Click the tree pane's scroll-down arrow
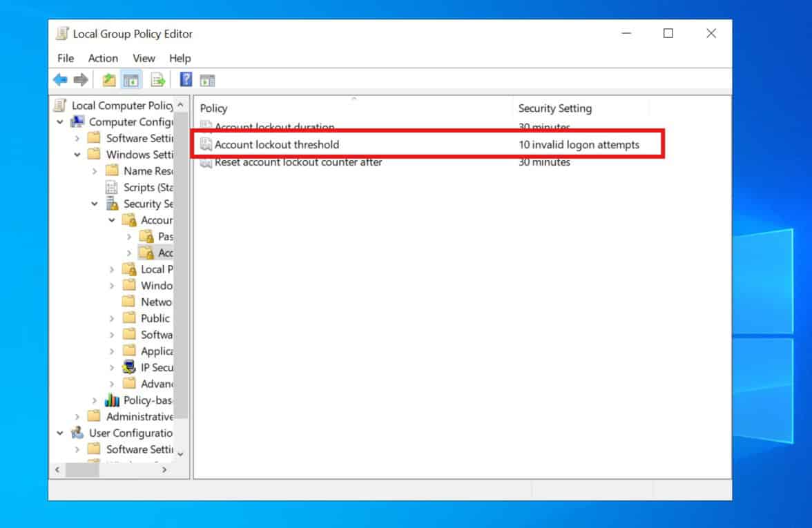 (180, 453)
